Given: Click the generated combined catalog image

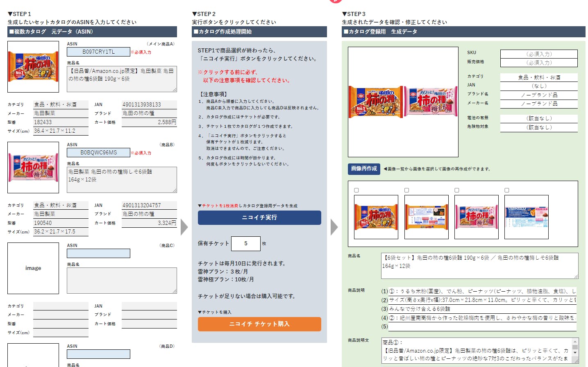Looking at the screenshot, I should 403,102.
